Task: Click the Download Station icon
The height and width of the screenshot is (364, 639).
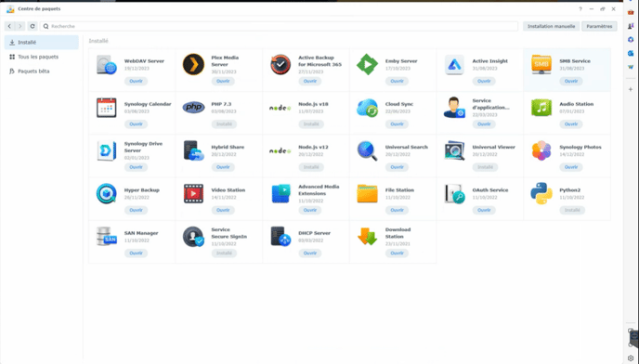Action: click(x=367, y=237)
